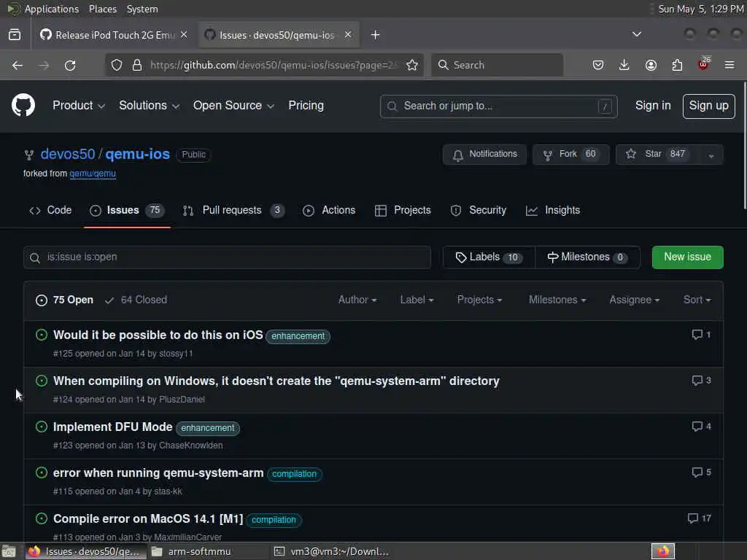747x560 pixels.
Task: Open comments icon showing 17 replies
Action: point(700,518)
